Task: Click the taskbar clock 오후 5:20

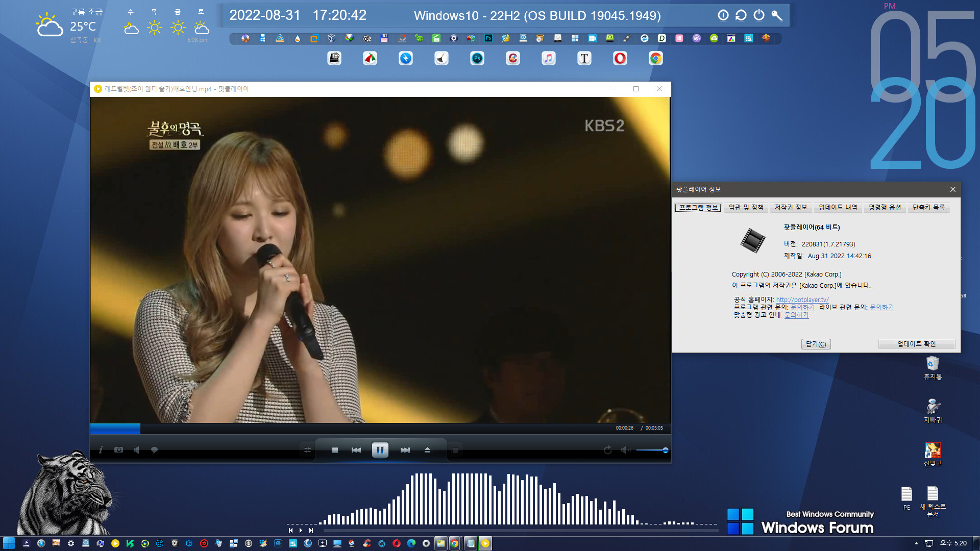Action: point(953,543)
